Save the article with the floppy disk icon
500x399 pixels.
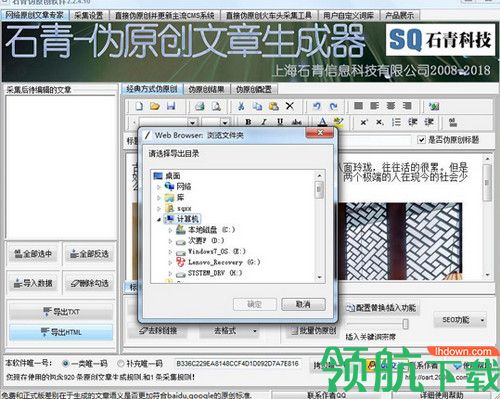pyautogui.click(x=171, y=106)
